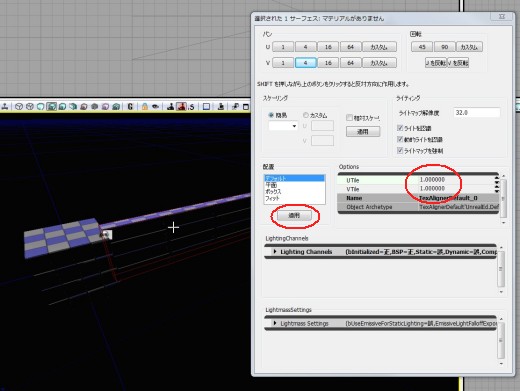Open the eye show-flags icon
The image size is (520, 391).
coord(155,107)
